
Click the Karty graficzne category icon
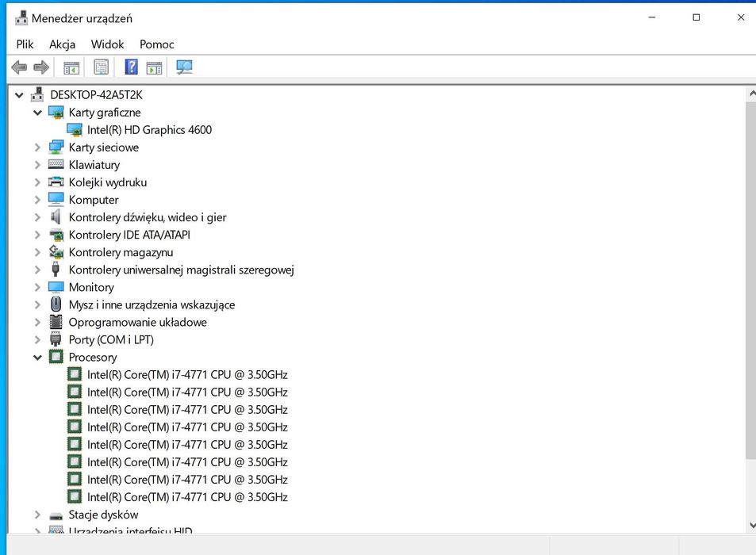pyautogui.click(x=56, y=113)
